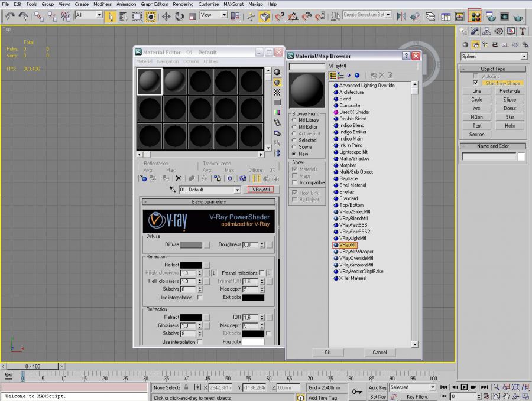This screenshot has height=401, width=532.
Task: Select Selected radio button in Browse From
Action: pyautogui.click(x=294, y=140)
